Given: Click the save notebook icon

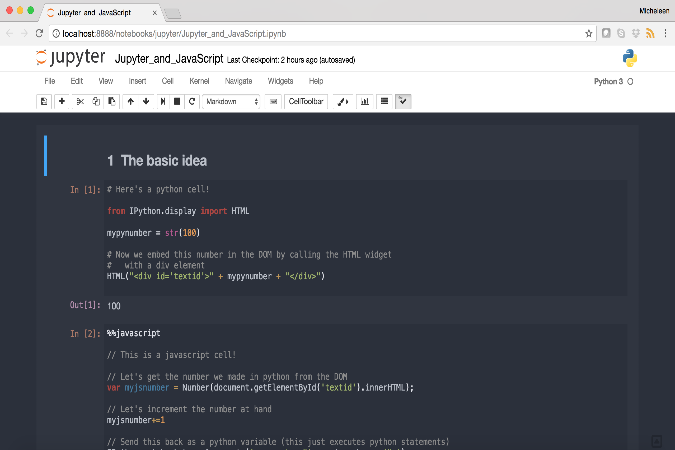Looking at the screenshot, I should tap(44, 101).
